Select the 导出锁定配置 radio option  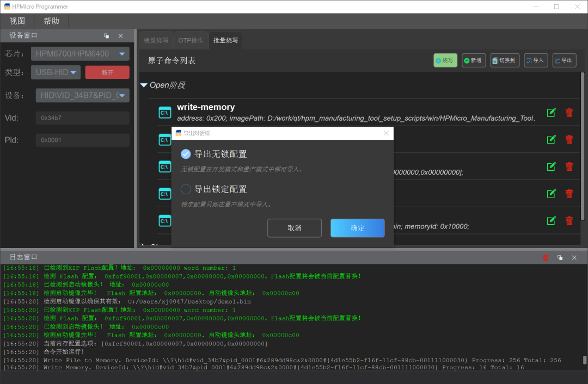click(x=186, y=189)
